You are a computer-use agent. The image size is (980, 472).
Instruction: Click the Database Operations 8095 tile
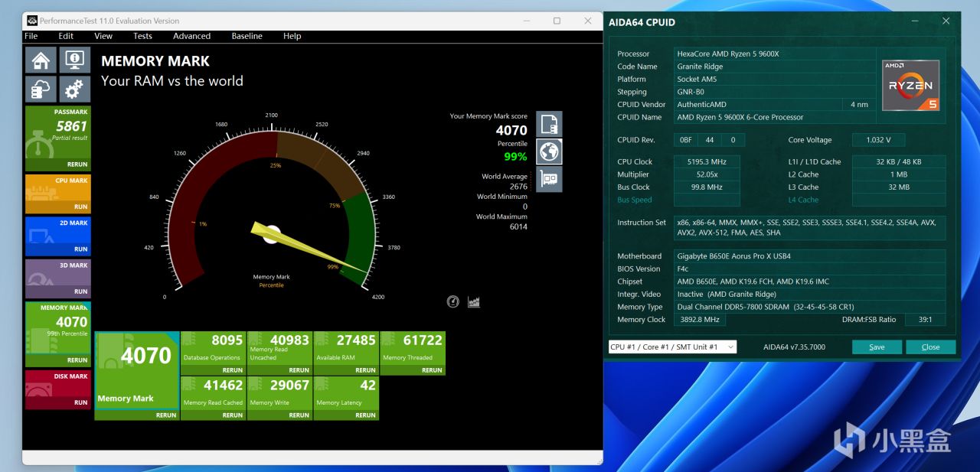pyautogui.click(x=213, y=353)
